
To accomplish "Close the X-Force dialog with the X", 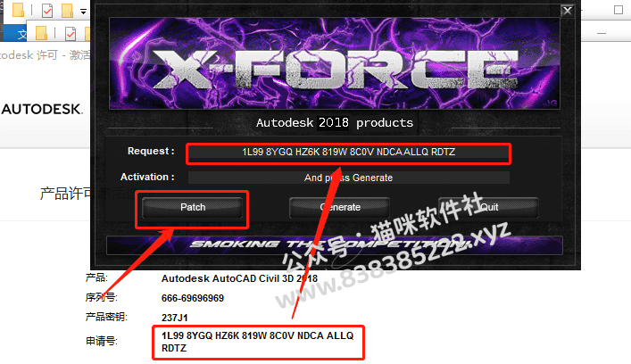I will click(568, 11).
